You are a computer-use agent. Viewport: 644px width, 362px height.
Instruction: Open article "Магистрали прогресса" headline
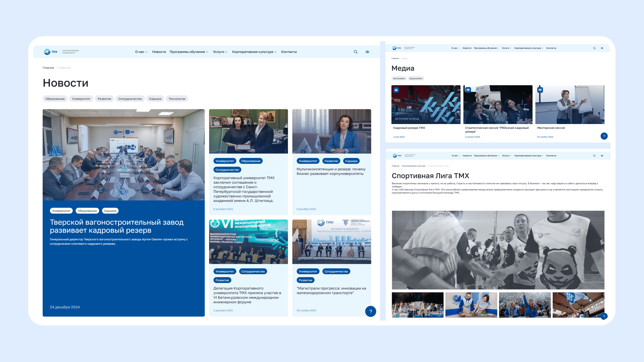(x=331, y=290)
